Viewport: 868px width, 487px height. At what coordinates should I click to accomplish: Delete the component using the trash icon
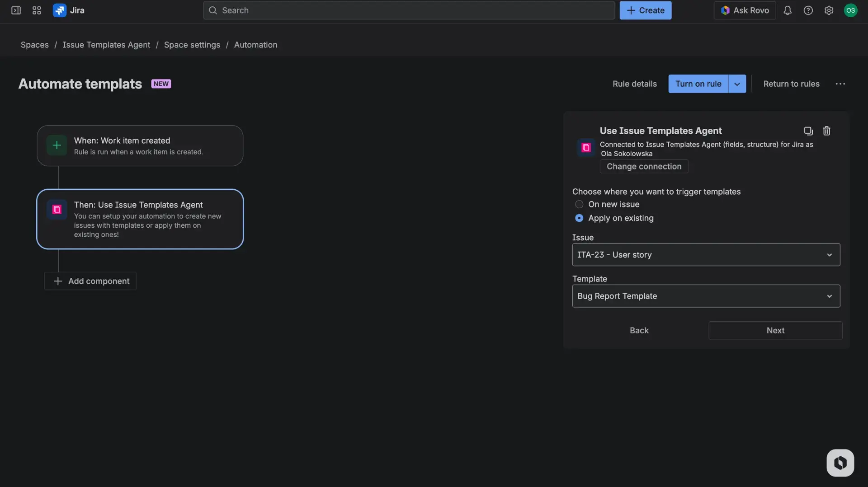point(826,131)
